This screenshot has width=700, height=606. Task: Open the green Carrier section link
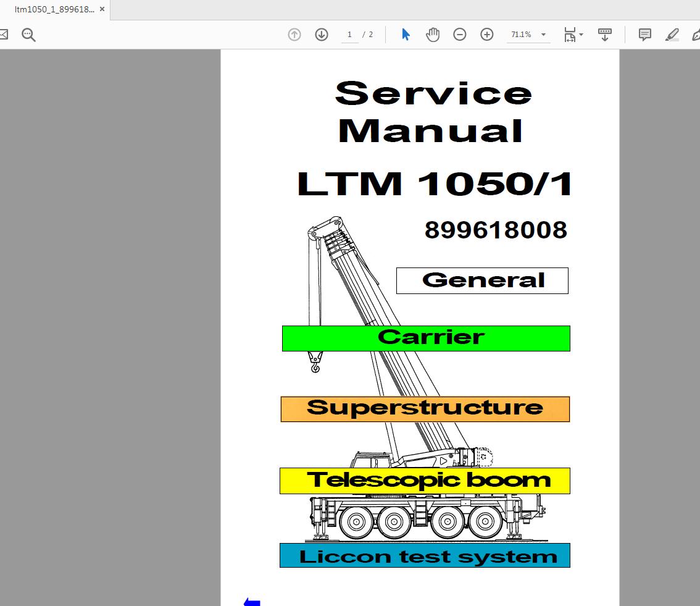(x=426, y=339)
